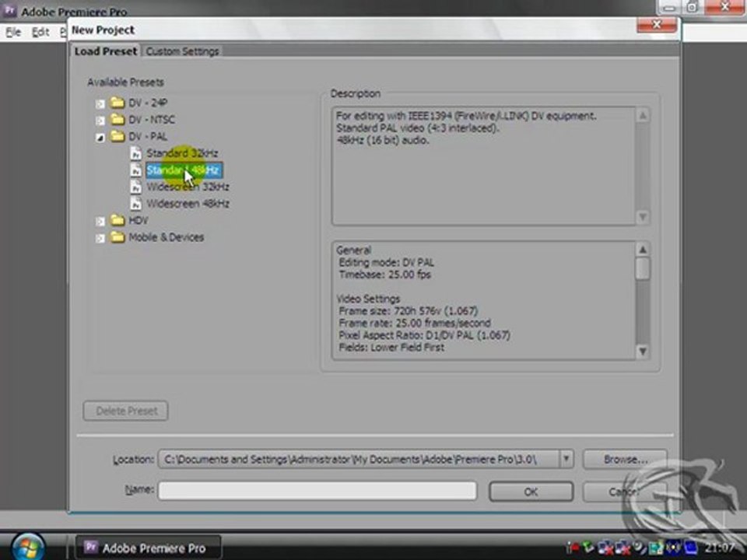Open the Location path dropdown arrow
Viewport: 747px width, 560px height.
tap(566, 459)
